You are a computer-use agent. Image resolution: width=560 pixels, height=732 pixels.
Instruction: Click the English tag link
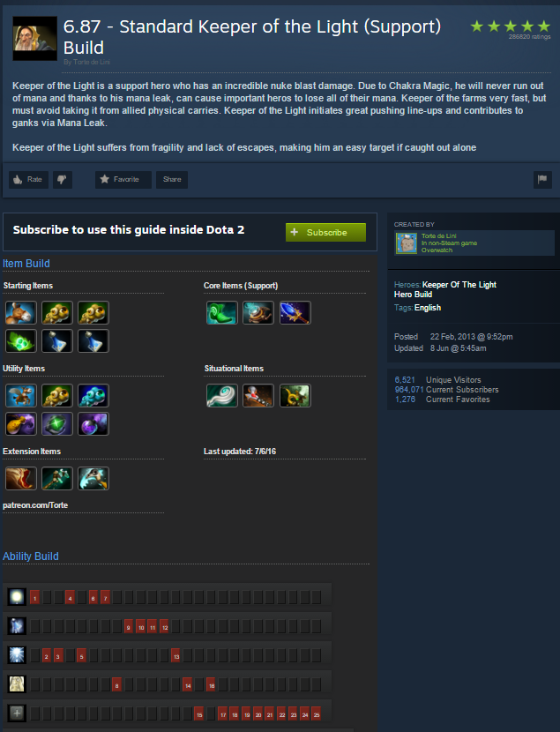(x=428, y=308)
